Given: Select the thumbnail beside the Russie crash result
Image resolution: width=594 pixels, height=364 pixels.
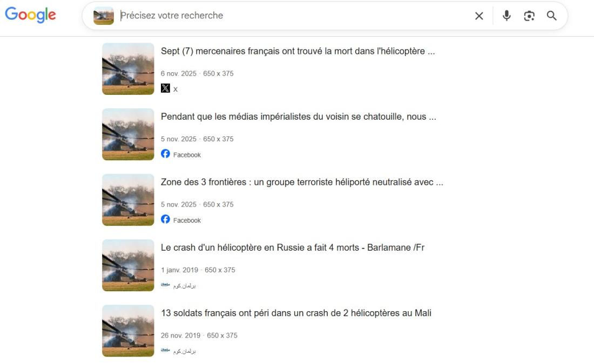Looking at the screenshot, I should (128, 265).
